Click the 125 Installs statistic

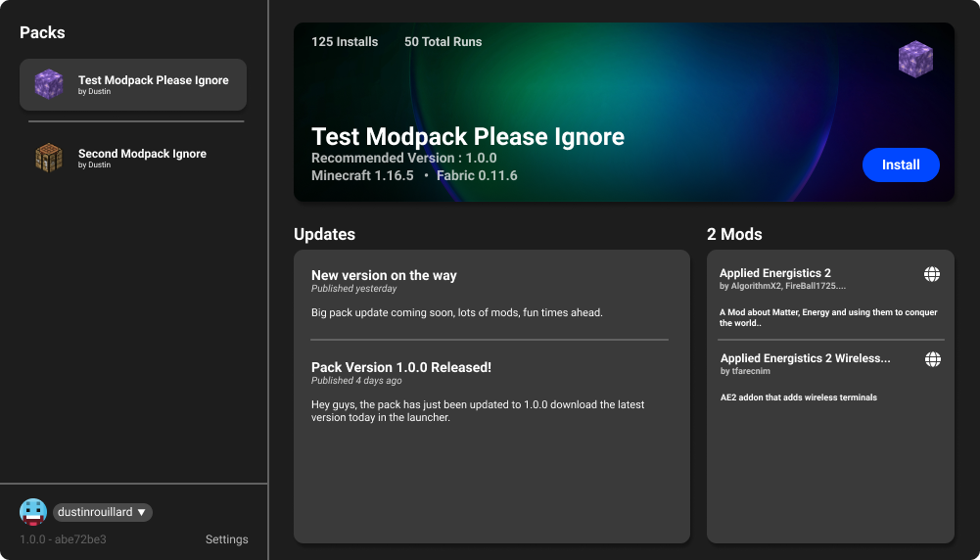345,42
